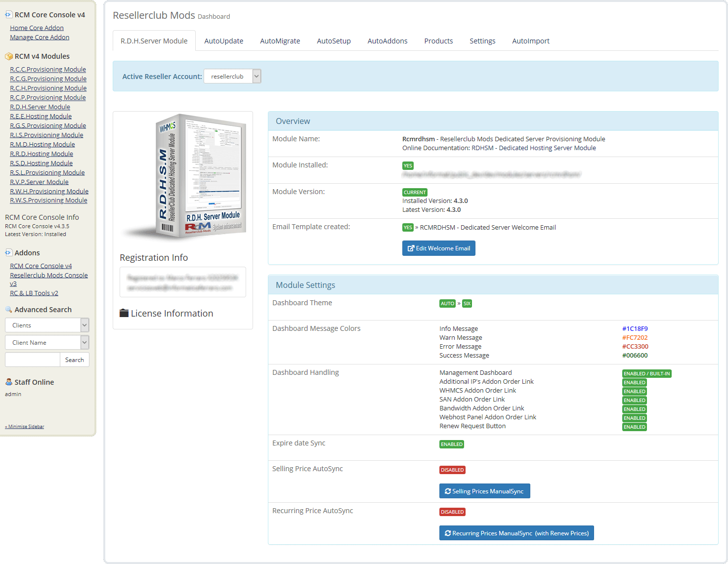
Task: Click the RCM v4 Modules box icon
Action: [8, 56]
